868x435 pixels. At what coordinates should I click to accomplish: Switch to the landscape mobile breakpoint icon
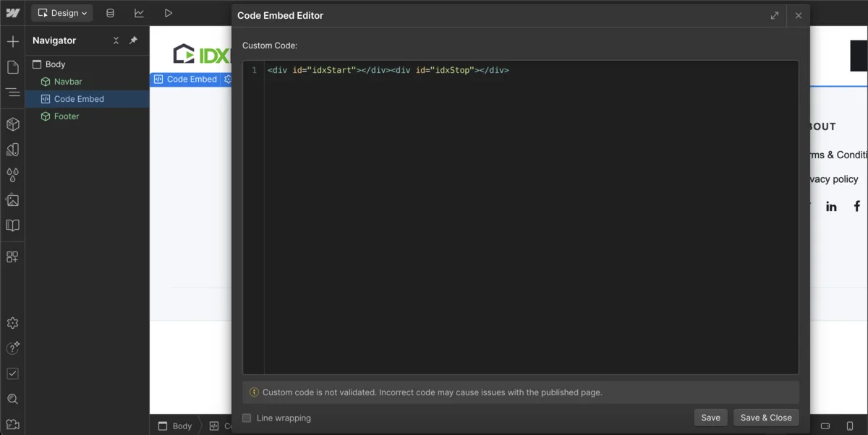825,426
